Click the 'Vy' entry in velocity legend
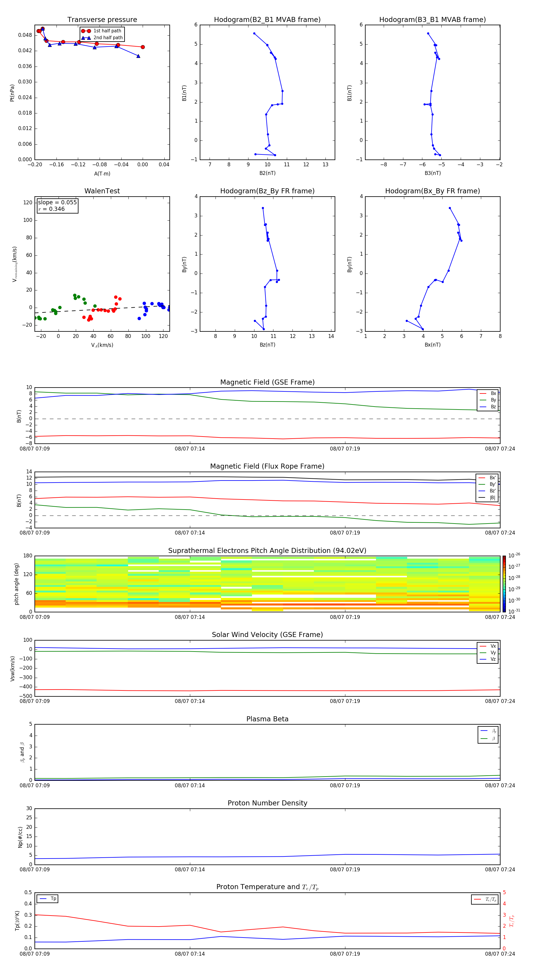Viewport: 535px width, 980px height. pyautogui.click(x=488, y=653)
